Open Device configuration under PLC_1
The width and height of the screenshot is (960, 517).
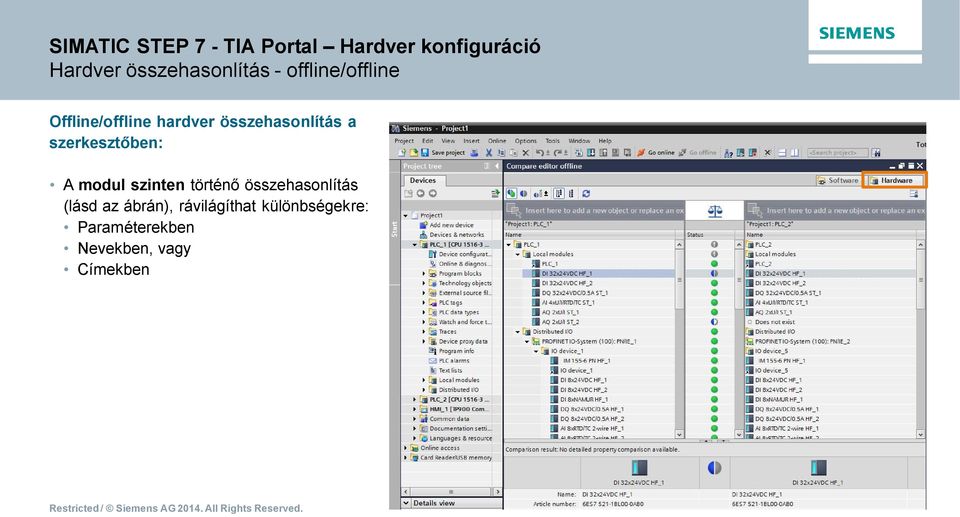[464, 254]
